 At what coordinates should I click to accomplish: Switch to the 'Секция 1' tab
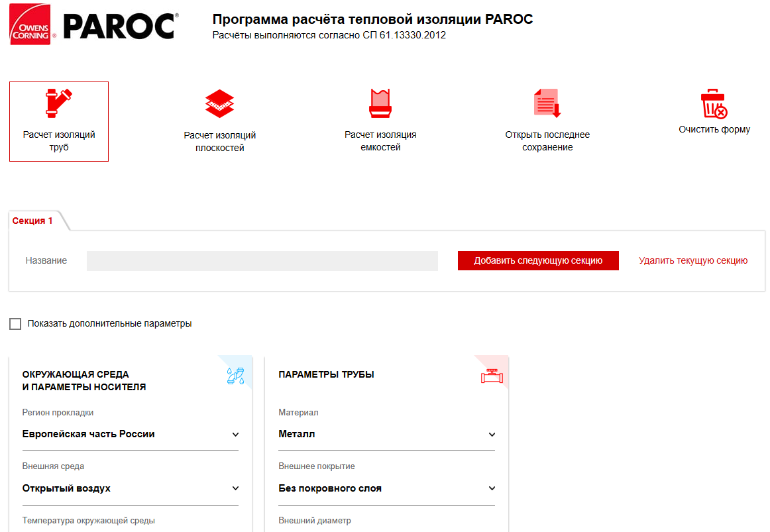click(x=33, y=221)
